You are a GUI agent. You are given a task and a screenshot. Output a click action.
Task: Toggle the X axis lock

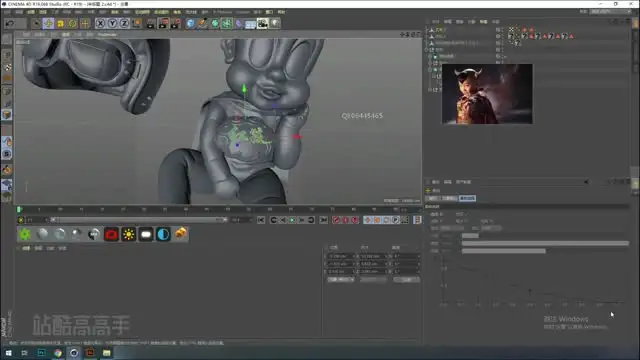[100, 24]
